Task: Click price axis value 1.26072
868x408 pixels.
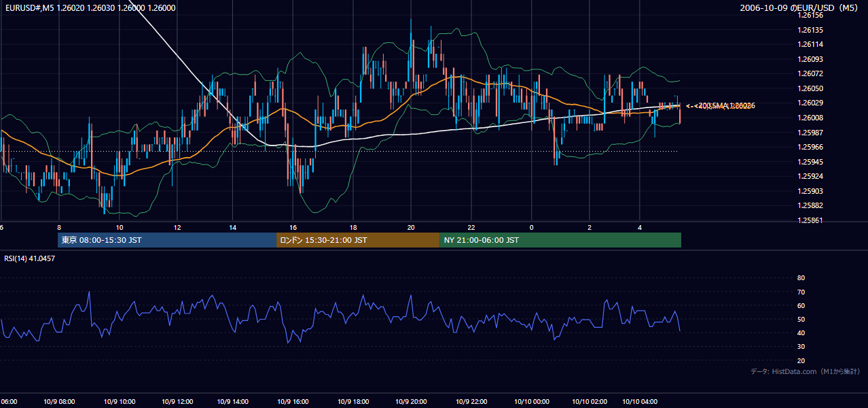Action: pyautogui.click(x=810, y=73)
